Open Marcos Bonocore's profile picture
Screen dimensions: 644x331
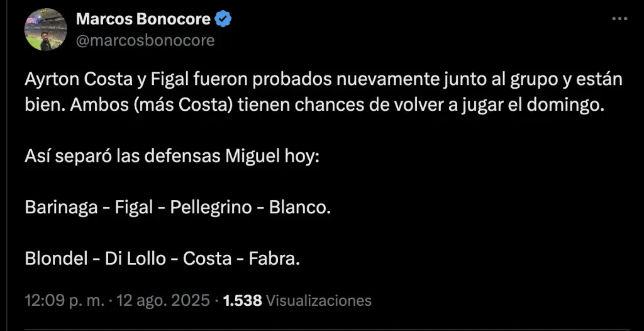coord(46,30)
